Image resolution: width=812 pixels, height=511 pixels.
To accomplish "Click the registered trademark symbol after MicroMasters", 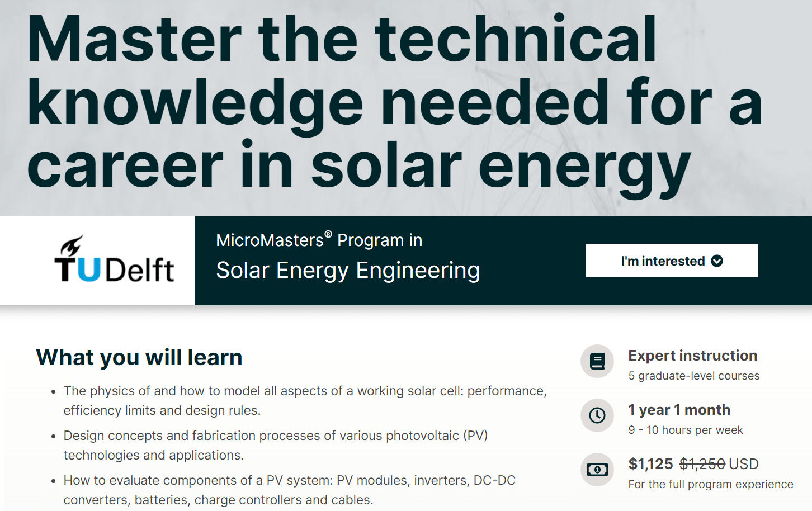I will [328, 234].
